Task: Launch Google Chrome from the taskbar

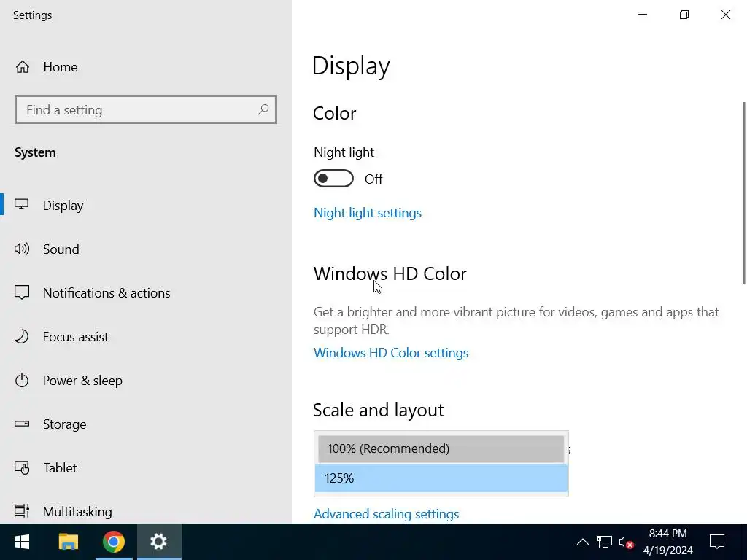Action: pos(114,542)
